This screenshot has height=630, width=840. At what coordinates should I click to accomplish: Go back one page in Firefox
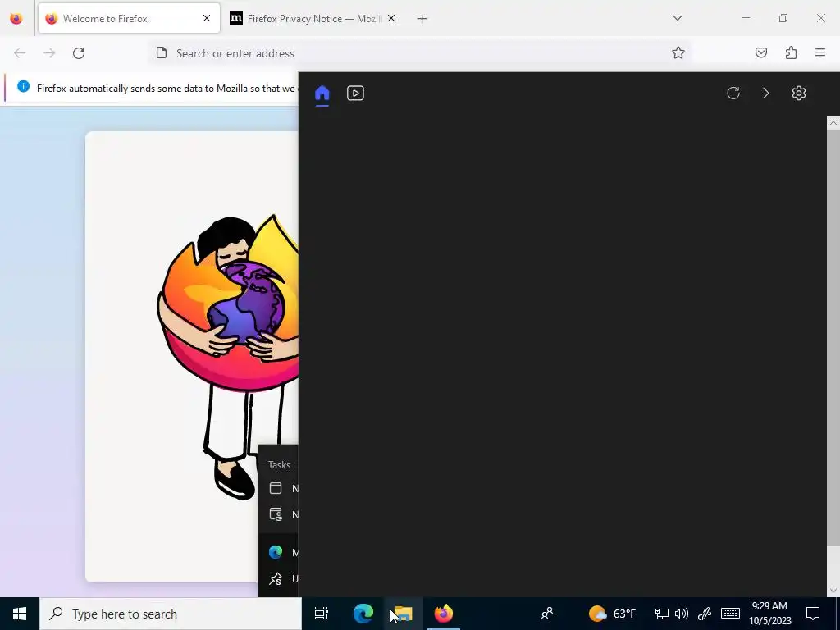[x=20, y=53]
